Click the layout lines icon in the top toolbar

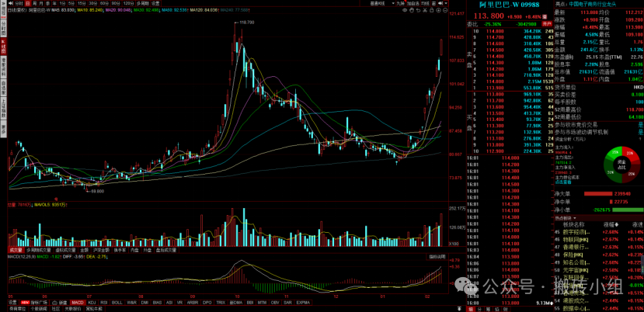pyautogui.click(x=434, y=3)
